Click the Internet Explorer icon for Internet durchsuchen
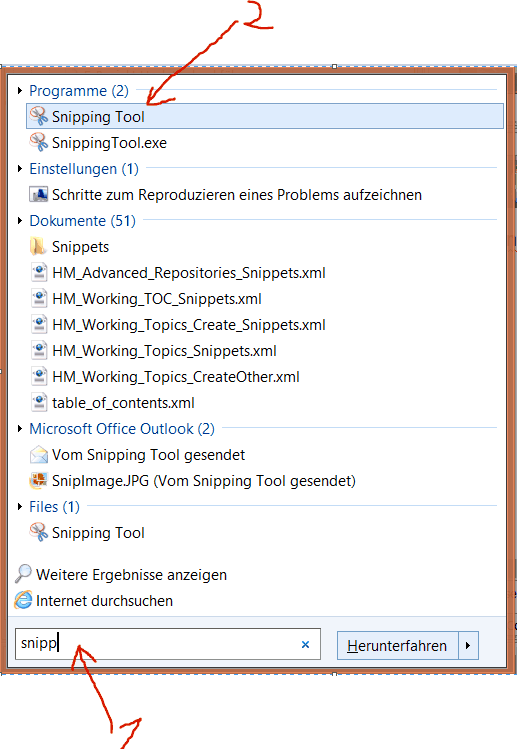This screenshot has width=517, height=749. click(23, 600)
